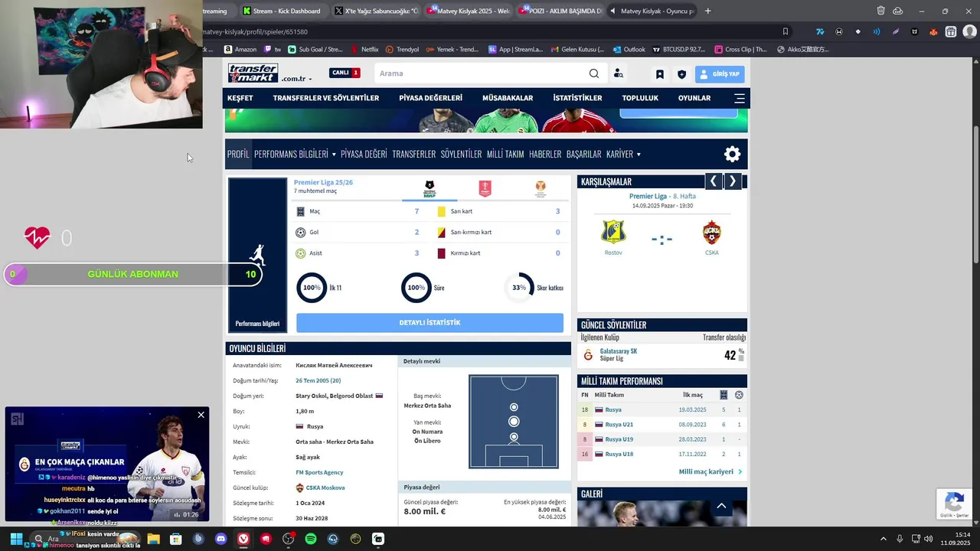Open OBS Studio from the taskbar
The height and width of the screenshot is (551, 980).
(x=288, y=539)
